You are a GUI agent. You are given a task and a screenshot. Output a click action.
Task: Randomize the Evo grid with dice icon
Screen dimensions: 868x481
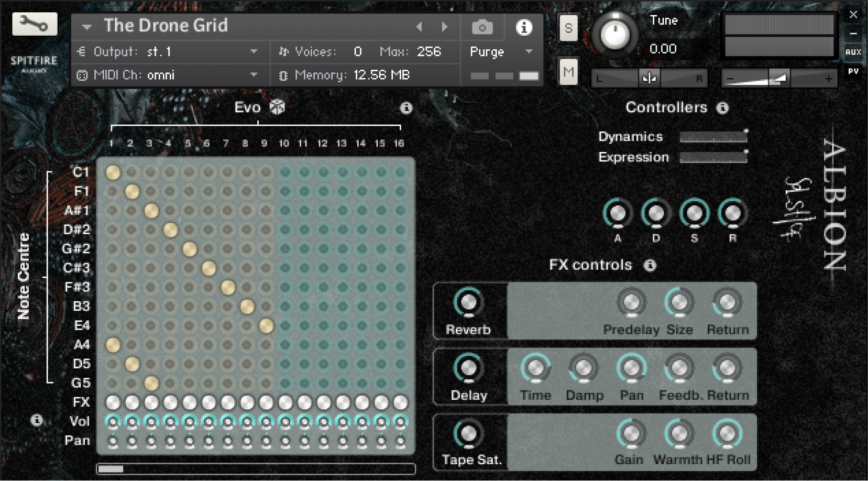277,107
